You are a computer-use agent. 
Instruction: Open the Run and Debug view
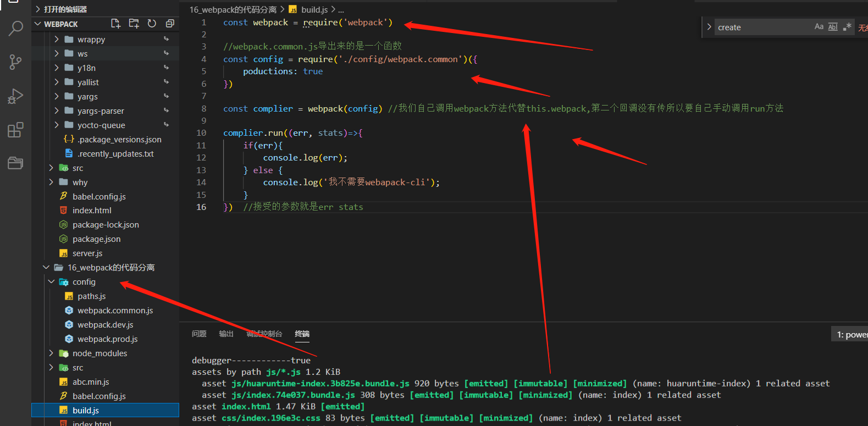[x=15, y=96]
